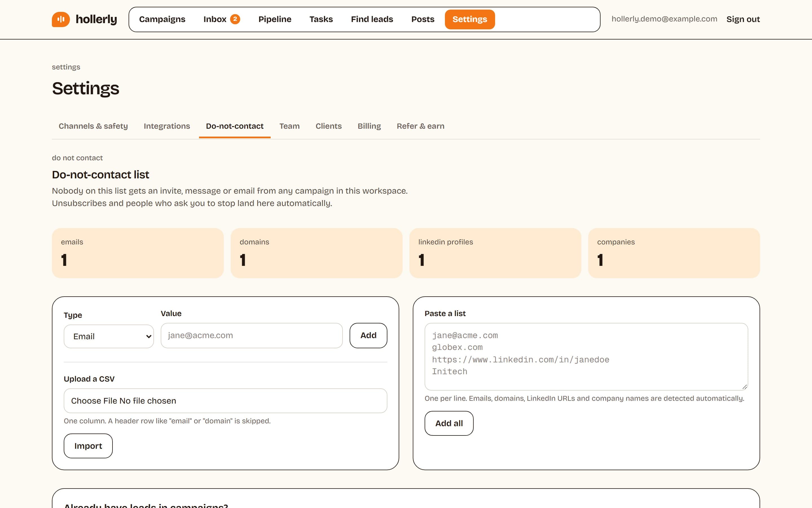This screenshot has width=812, height=508.
Task: Click the Add button
Action: point(368,335)
